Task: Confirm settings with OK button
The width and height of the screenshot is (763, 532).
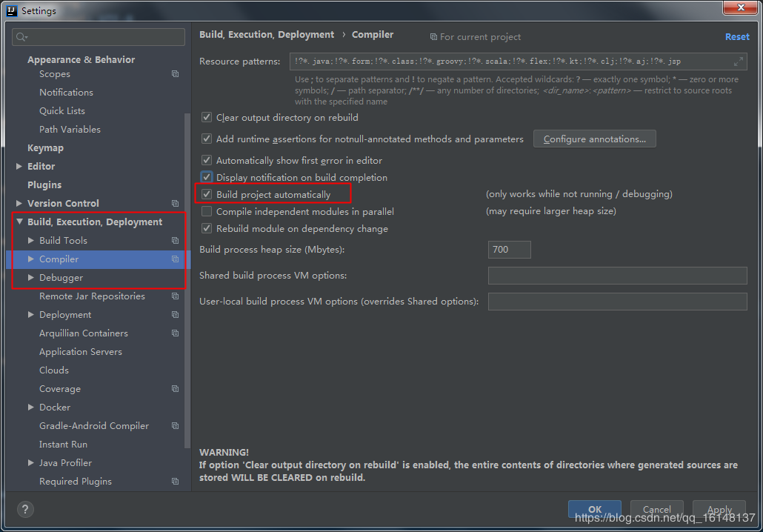Action: [x=594, y=509]
